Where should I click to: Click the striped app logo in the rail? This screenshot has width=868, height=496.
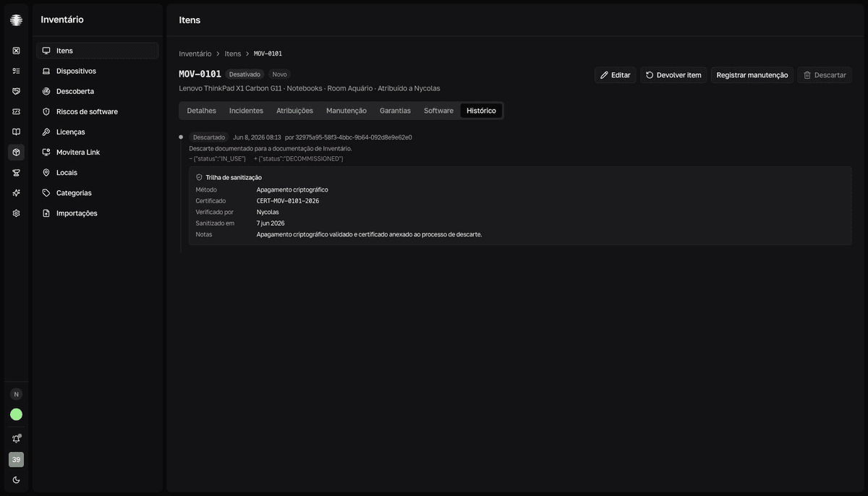16,20
